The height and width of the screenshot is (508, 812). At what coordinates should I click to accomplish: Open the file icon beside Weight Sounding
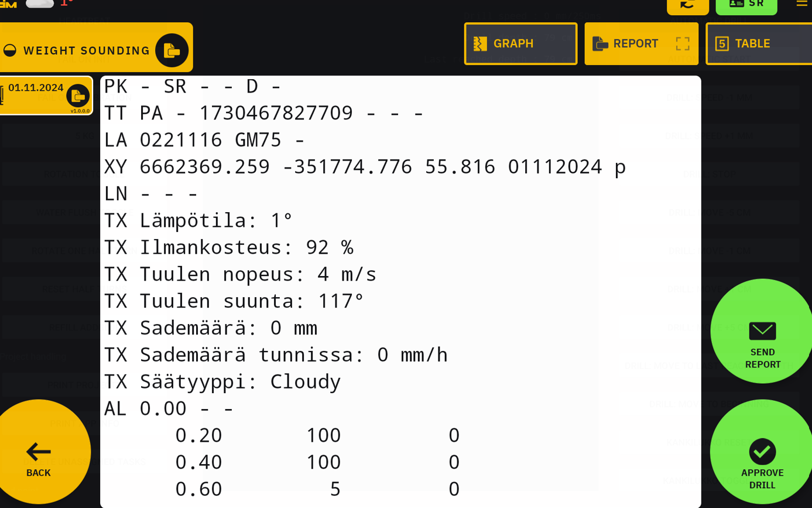172,50
